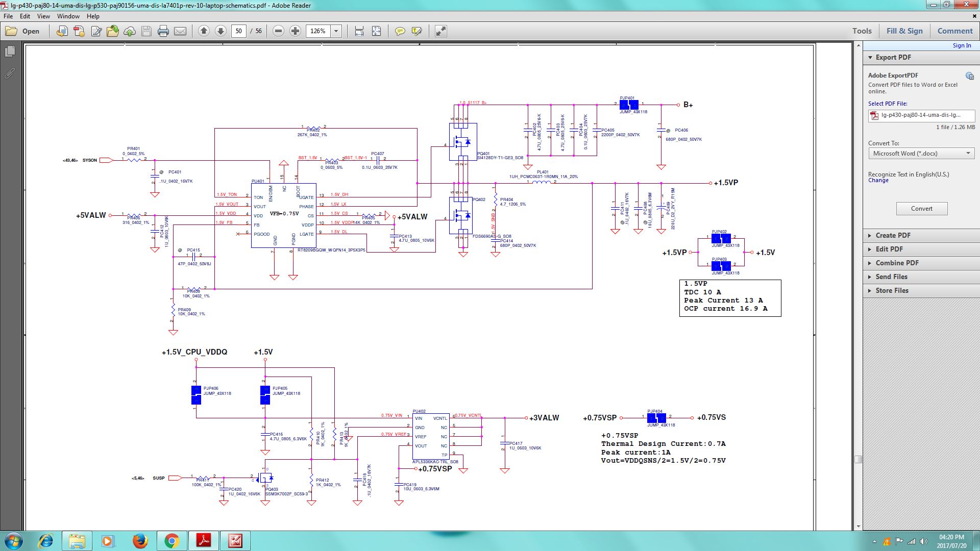The width and height of the screenshot is (980, 551).
Task: Click the Convert button
Action: pyautogui.click(x=921, y=209)
